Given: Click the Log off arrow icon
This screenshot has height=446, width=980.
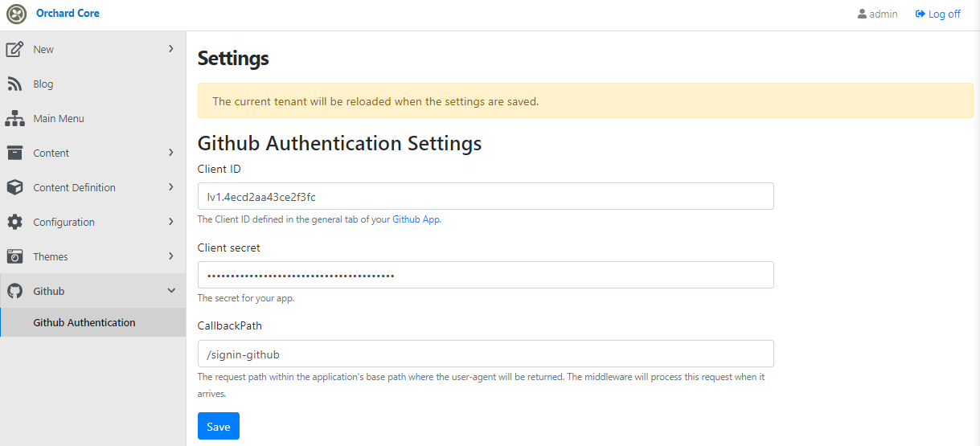Looking at the screenshot, I should pos(921,14).
